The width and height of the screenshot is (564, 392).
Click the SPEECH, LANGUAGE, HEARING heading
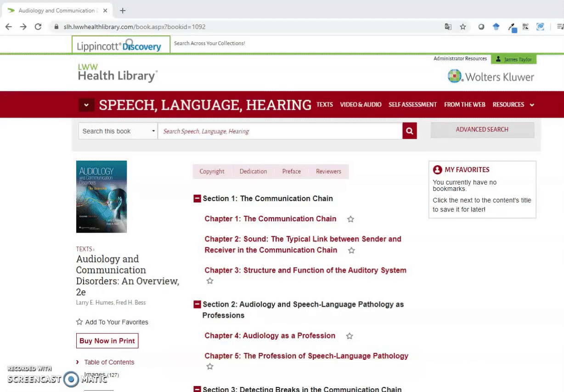205,105
